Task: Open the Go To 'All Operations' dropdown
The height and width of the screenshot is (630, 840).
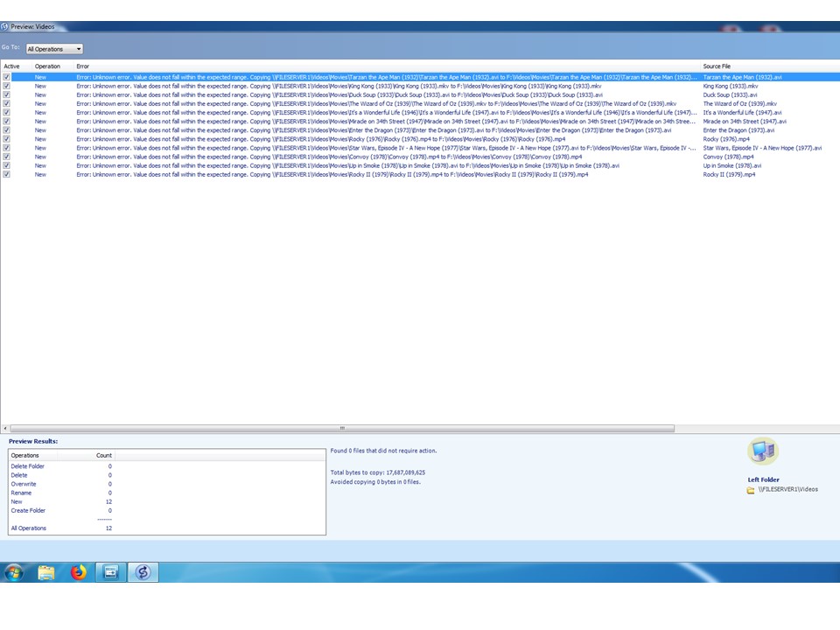Action: coord(54,49)
